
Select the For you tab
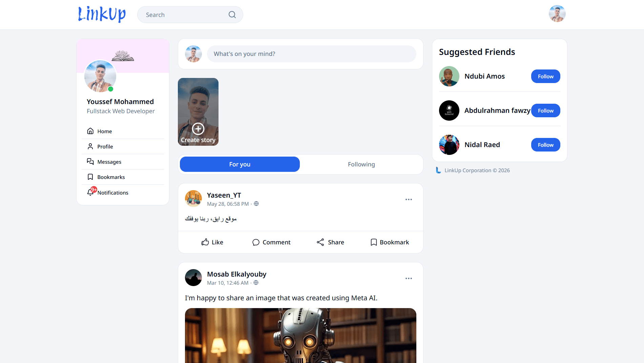[240, 164]
